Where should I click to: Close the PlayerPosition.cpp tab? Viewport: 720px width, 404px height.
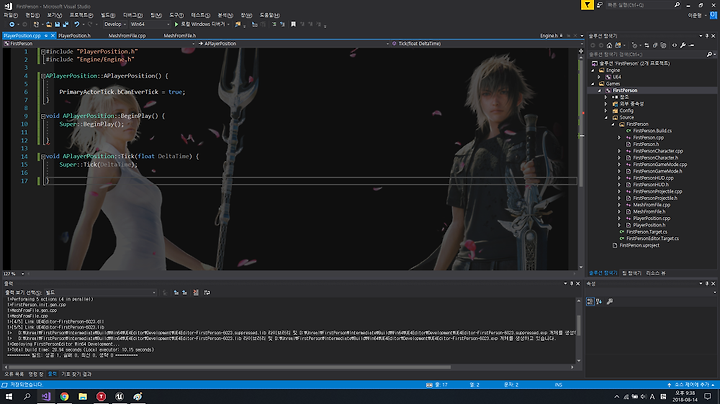point(53,35)
